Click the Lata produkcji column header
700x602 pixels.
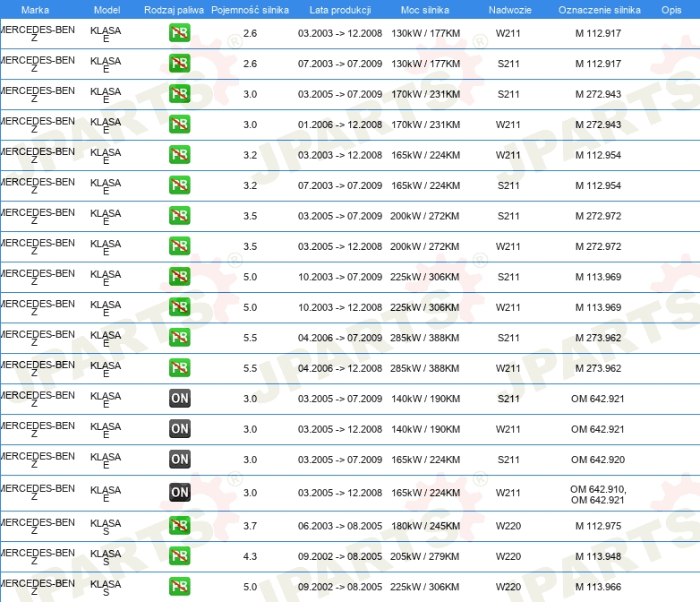pos(340,10)
